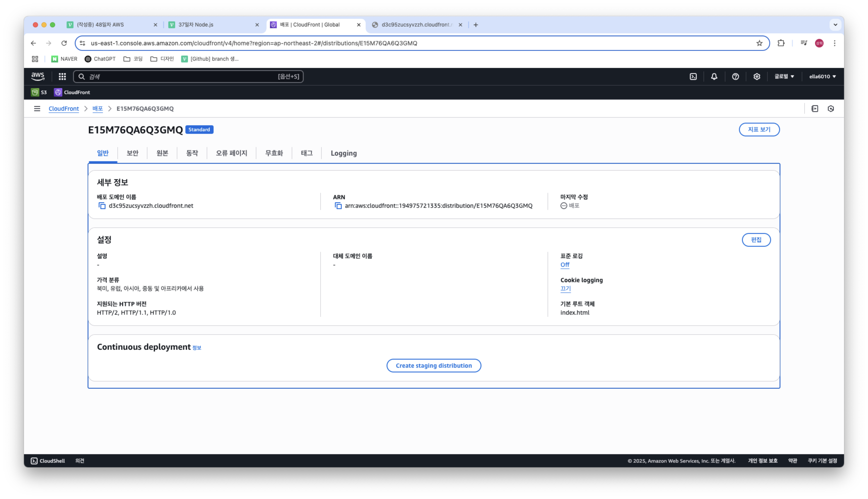Open the 배포 breadcrumb link
Image resolution: width=868 pixels, height=499 pixels.
click(98, 109)
